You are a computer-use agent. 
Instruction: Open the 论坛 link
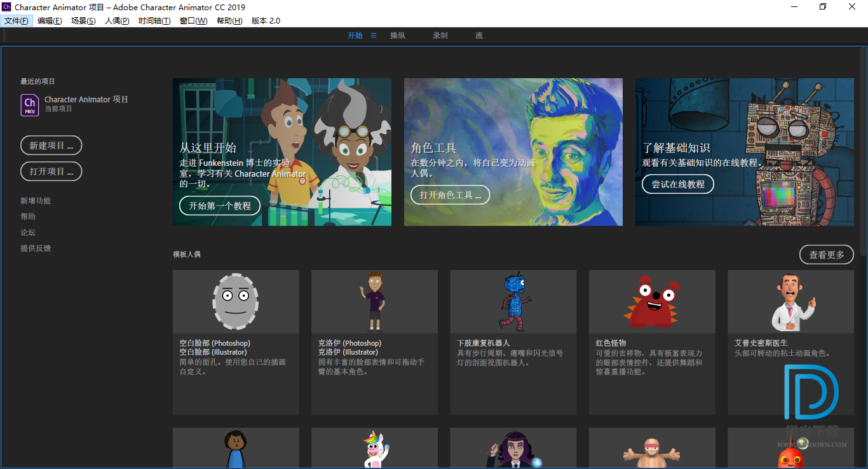click(x=28, y=233)
